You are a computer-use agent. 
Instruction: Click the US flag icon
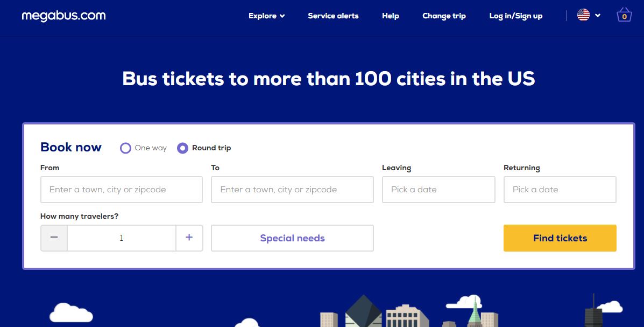pos(583,15)
